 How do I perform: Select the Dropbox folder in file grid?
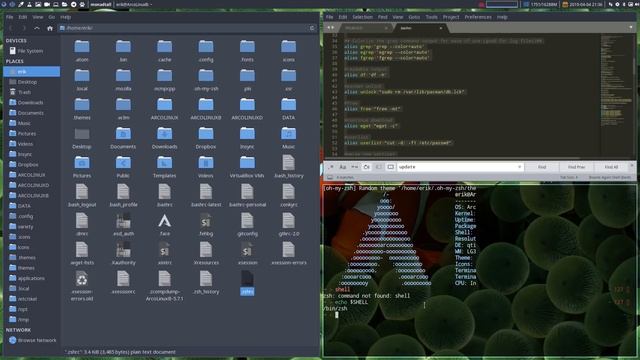coord(206,133)
